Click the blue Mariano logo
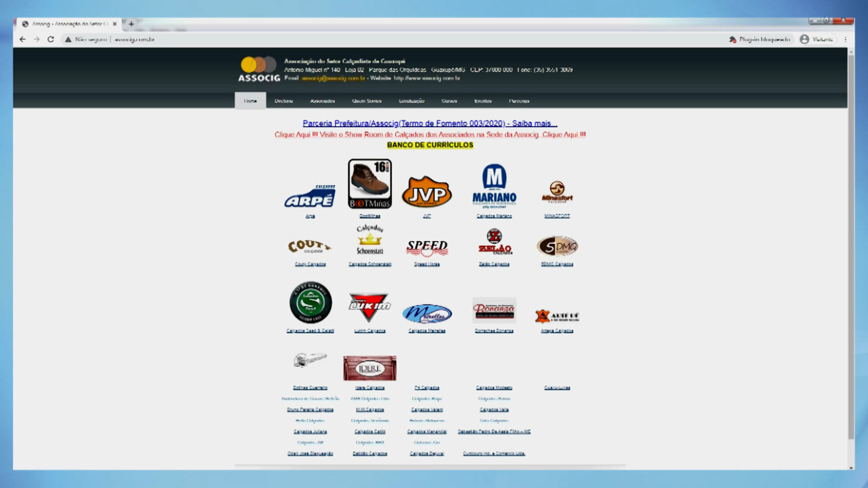 [x=494, y=186]
